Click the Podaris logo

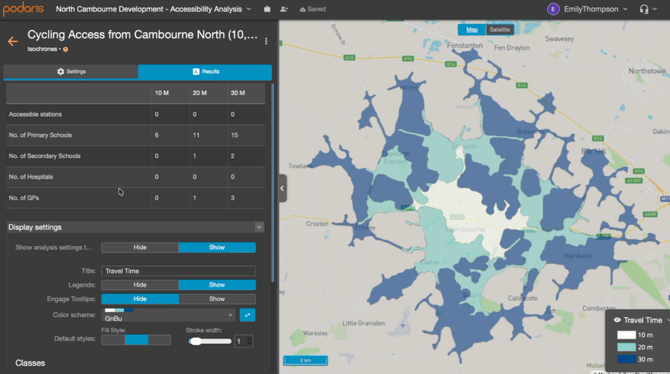pos(23,9)
